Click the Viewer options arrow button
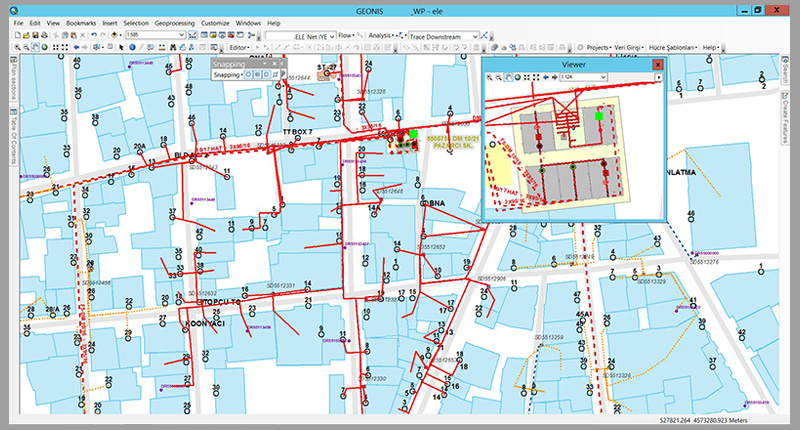 coord(659,78)
